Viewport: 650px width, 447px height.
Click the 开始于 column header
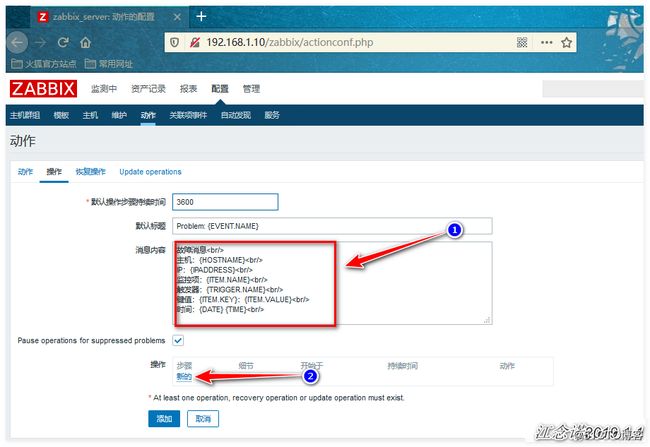point(312,366)
